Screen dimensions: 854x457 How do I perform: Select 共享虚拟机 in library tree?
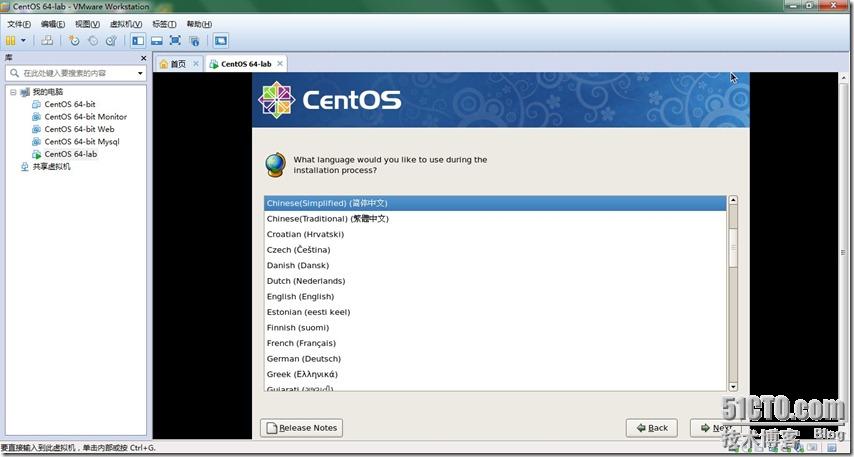51,167
